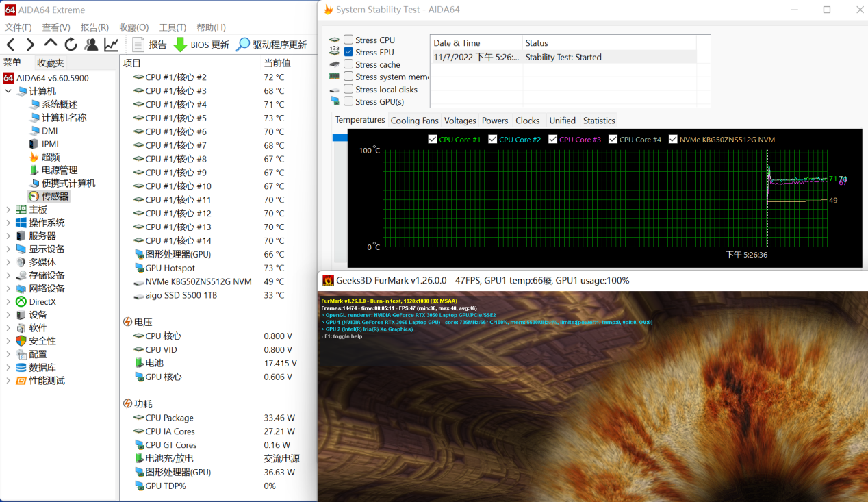Open the 帮助(H) menu
868x502 pixels.
211,27
